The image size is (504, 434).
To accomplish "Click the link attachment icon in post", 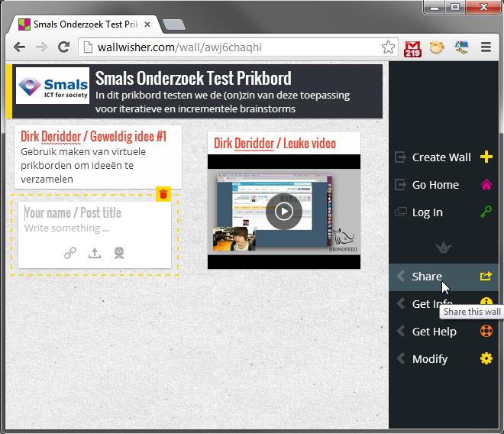I will [70, 253].
